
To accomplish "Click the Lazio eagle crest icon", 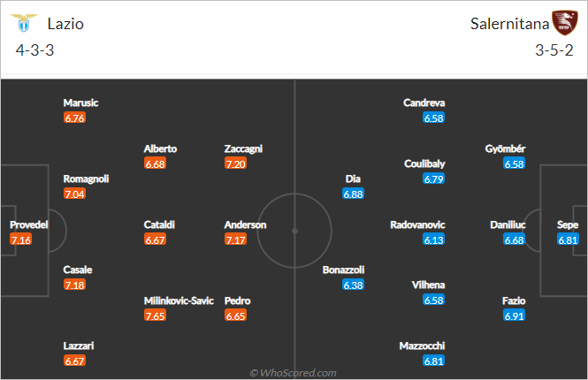I will click(x=24, y=23).
